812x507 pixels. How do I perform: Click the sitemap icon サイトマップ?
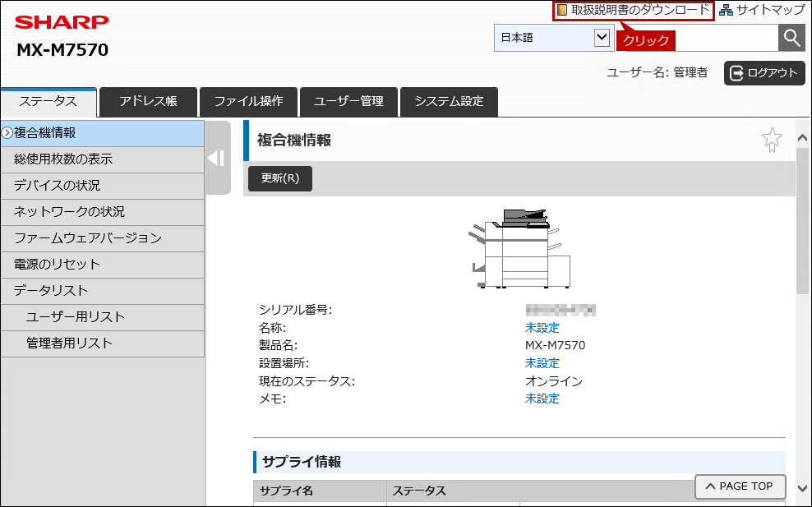pos(762,10)
